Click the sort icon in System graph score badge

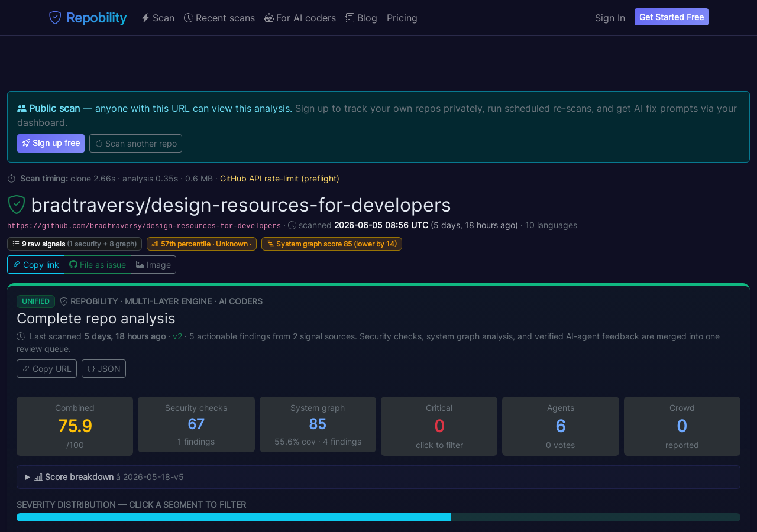(270, 244)
